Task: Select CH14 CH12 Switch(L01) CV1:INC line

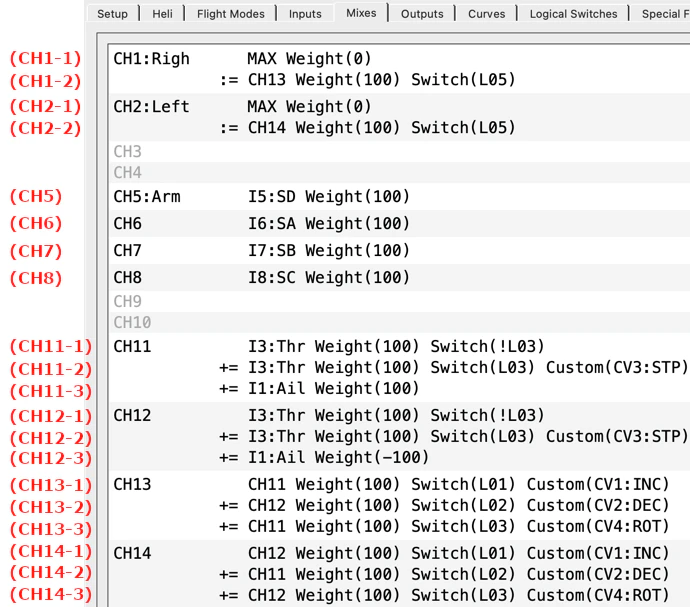Action: pyautogui.click(x=399, y=553)
